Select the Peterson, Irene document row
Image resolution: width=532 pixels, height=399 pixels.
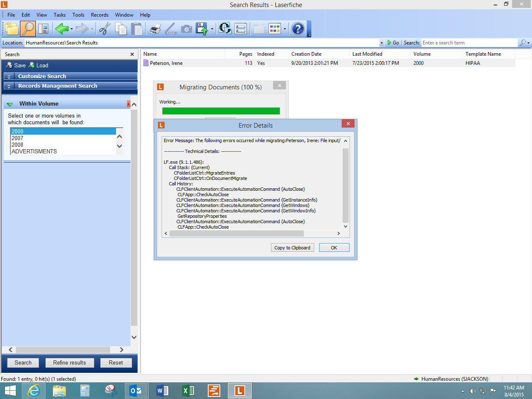tap(328, 63)
